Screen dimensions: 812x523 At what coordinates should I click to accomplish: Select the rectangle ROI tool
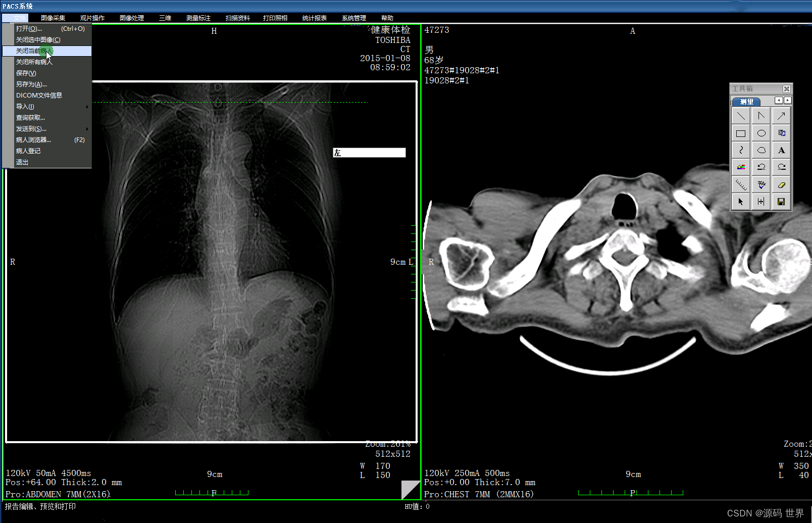point(741,133)
